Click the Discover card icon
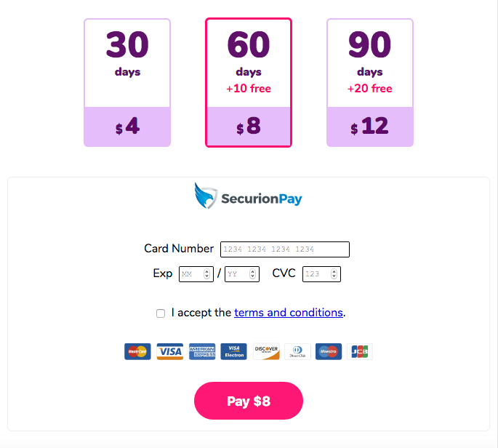 tap(266, 352)
